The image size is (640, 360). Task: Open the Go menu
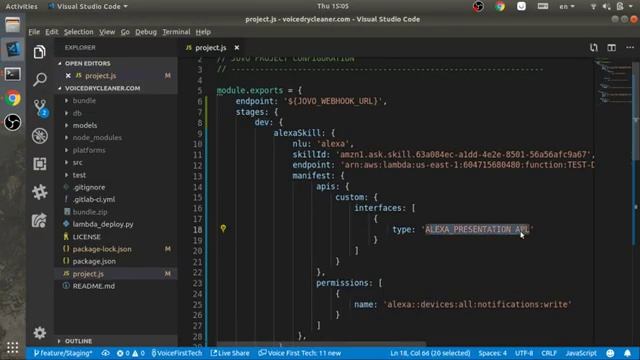coord(125,32)
